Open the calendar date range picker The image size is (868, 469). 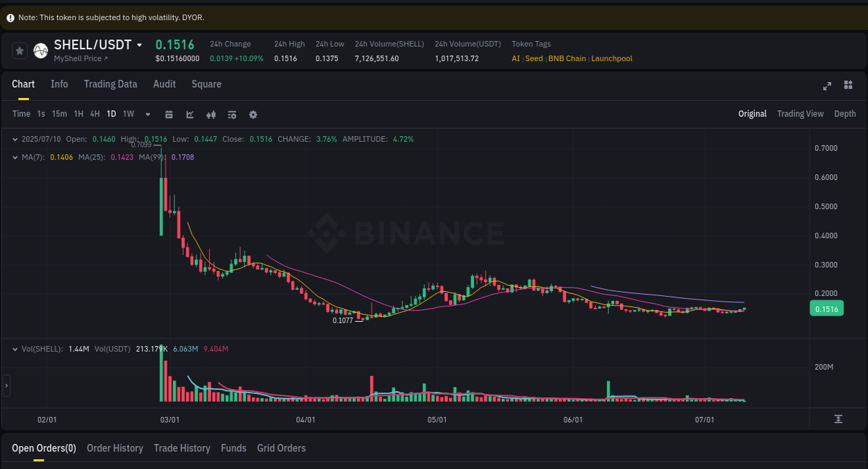(x=169, y=114)
